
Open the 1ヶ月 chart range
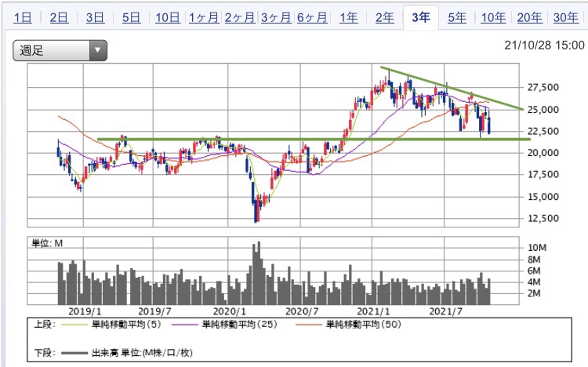[x=204, y=17]
